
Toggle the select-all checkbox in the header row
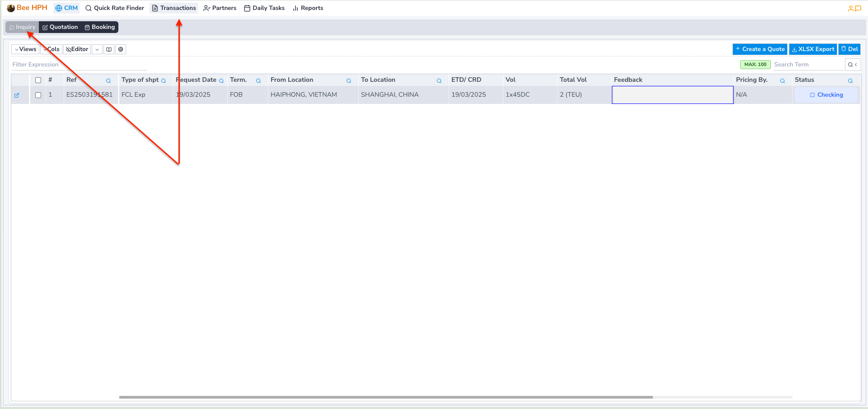[x=38, y=80]
